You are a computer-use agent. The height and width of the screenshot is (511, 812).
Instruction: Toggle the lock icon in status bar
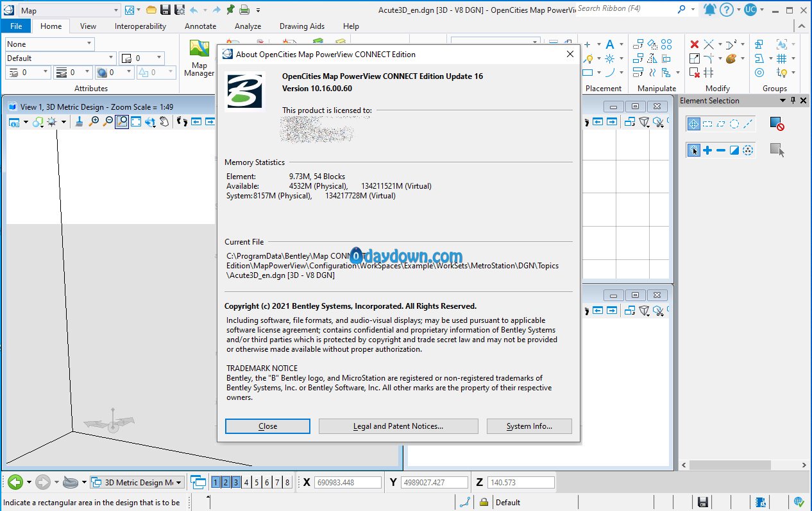[x=484, y=502]
